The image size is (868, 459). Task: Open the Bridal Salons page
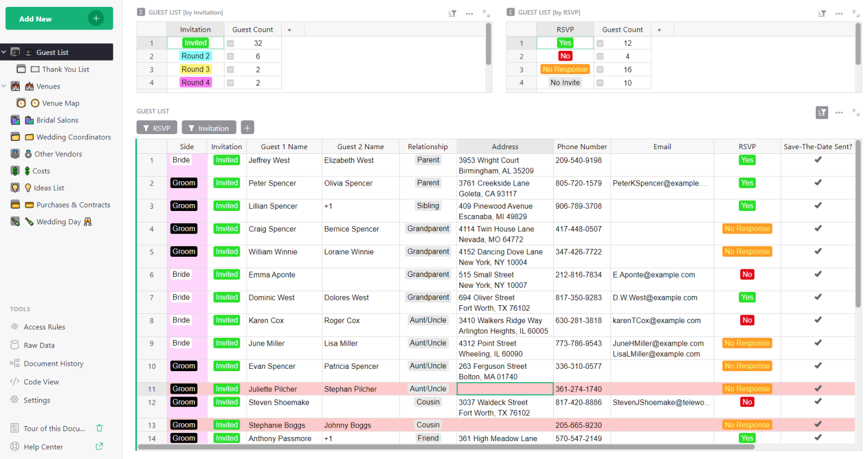point(57,120)
